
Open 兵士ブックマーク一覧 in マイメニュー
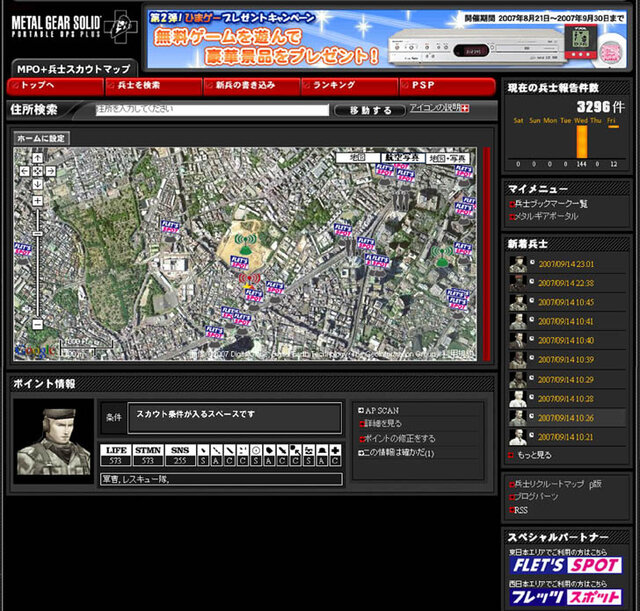tap(549, 204)
